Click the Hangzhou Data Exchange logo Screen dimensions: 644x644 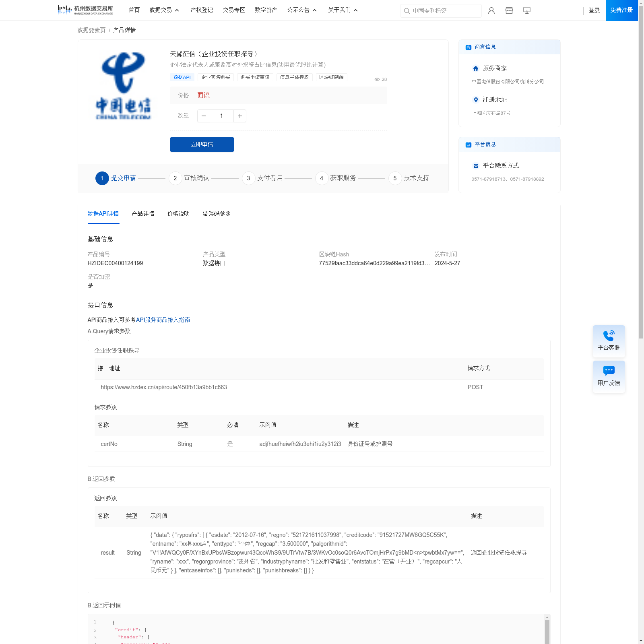pyautogui.click(x=85, y=10)
